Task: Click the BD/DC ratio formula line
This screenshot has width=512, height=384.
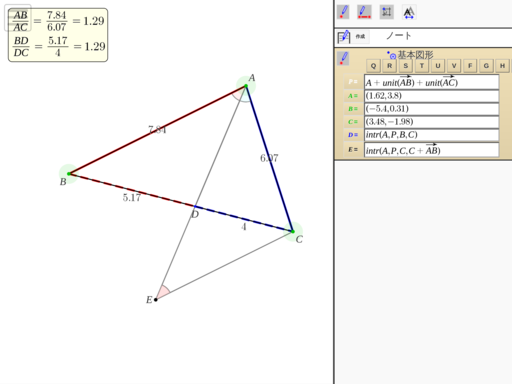Action: pos(59,46)
